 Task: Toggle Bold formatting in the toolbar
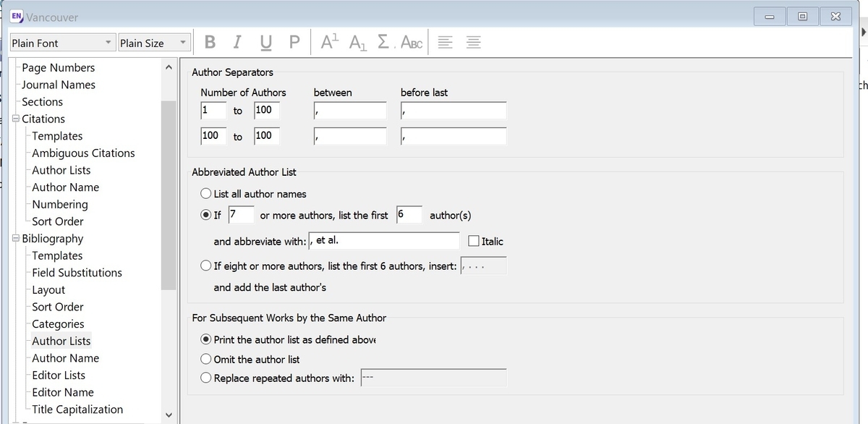pos(210,43)
